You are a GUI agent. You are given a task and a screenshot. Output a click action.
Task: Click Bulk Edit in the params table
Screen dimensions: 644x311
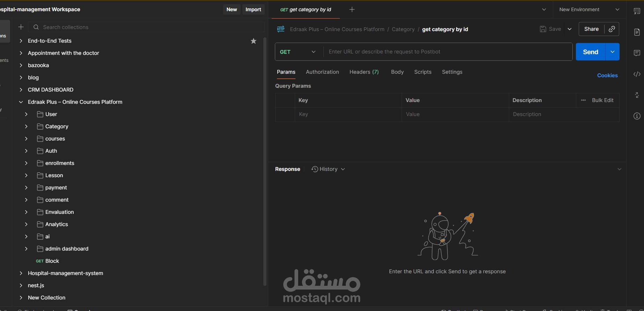(x=602, y=100)
